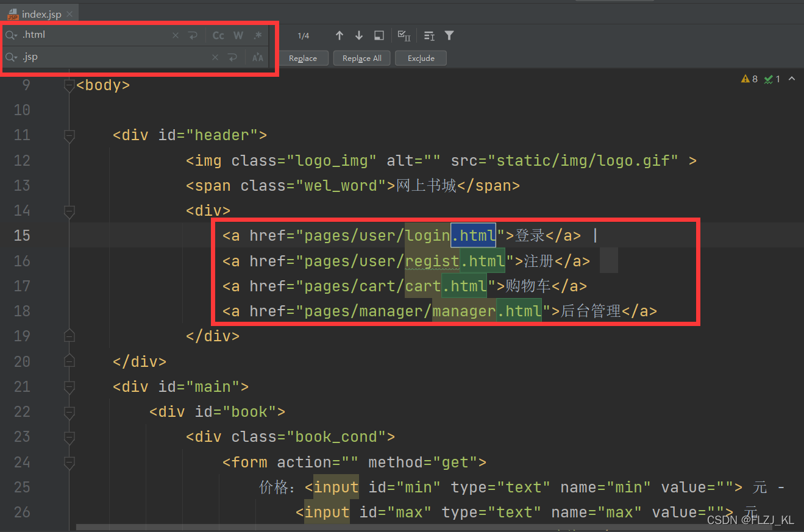The width and height of the screenshot is (804, 532).
Task: Click line number 15 in the gutter
Action: pyautogui.click(x=22, y=236)
